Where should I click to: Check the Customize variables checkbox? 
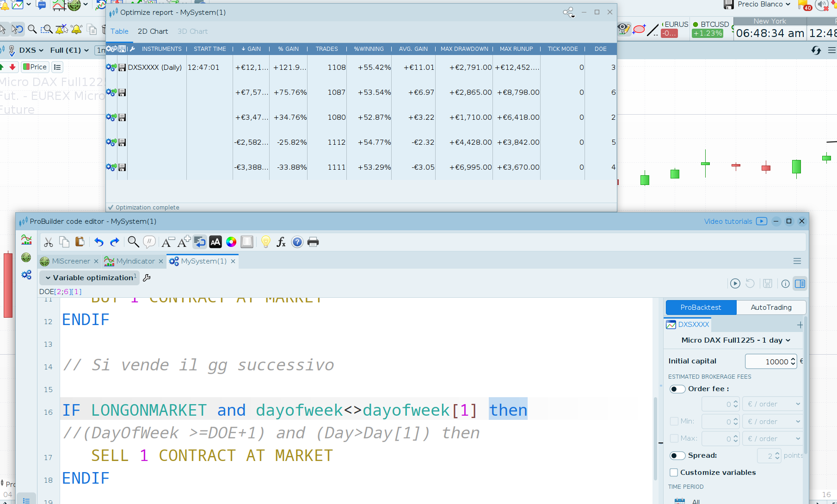point(674,473)
